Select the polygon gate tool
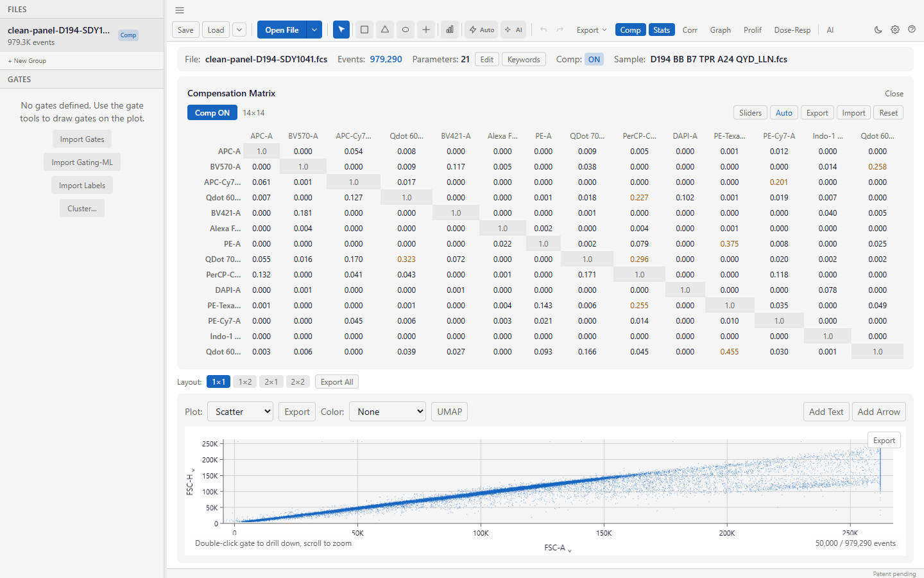Viewport: 924px width, 578px height. click(385, 30)
